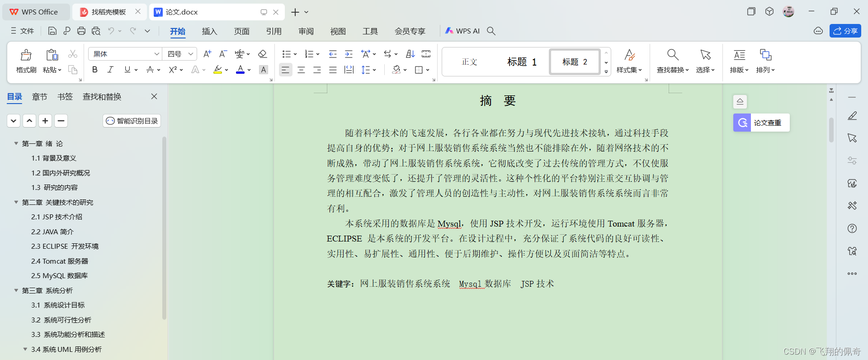Open the 文件 menu
The width and height of the screenshot is (868, 360).
(x=22, y=31)
